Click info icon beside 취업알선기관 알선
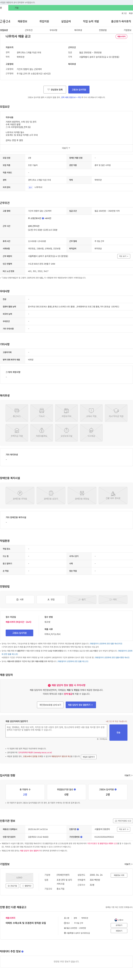133x980 pixels. pyautogui.click(x=75, y=789)
